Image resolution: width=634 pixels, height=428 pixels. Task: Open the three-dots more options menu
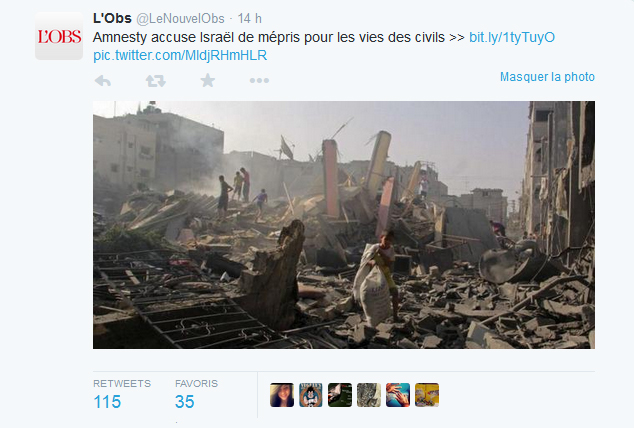click(259, 80)
